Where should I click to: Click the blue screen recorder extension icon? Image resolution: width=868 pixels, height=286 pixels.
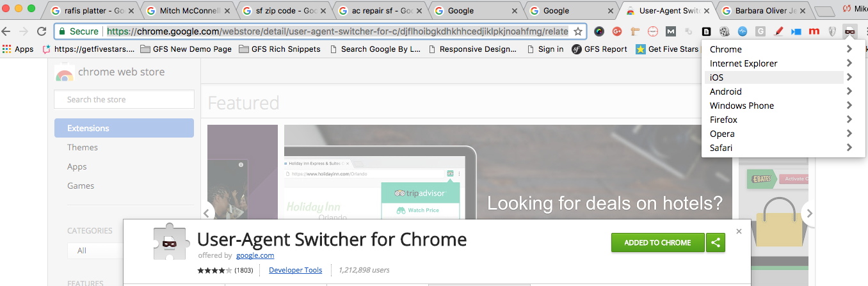(796, 31)
